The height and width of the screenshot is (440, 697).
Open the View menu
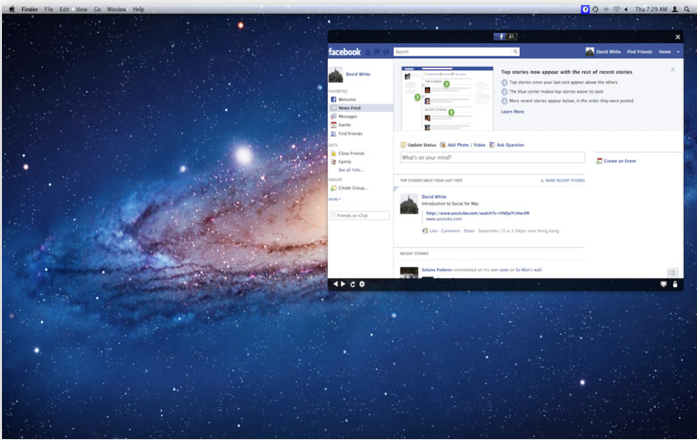point(81,9)
